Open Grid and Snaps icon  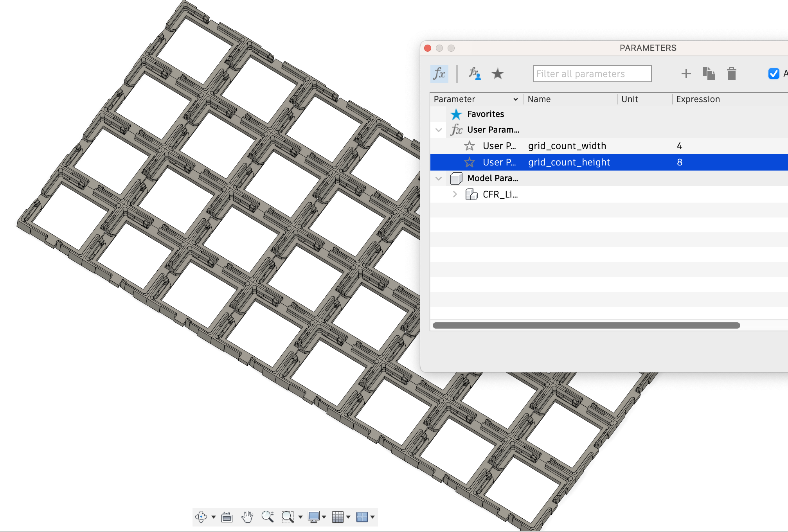(338, 517)
